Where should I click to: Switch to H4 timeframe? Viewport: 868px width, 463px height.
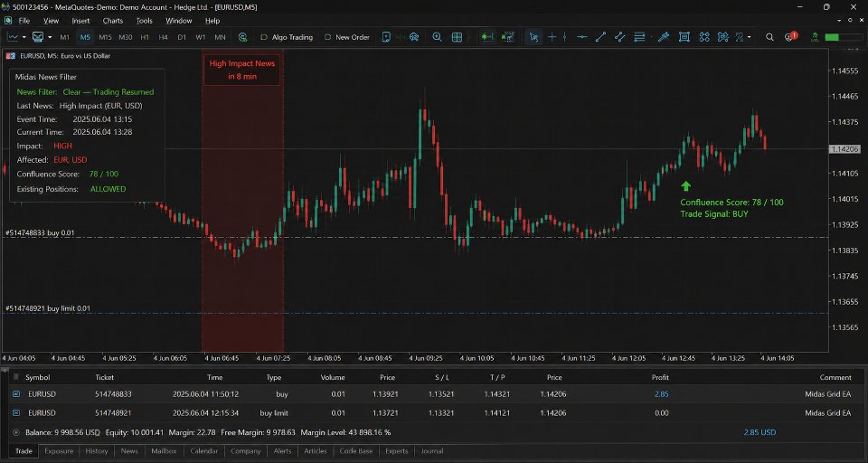coord(163,37)
